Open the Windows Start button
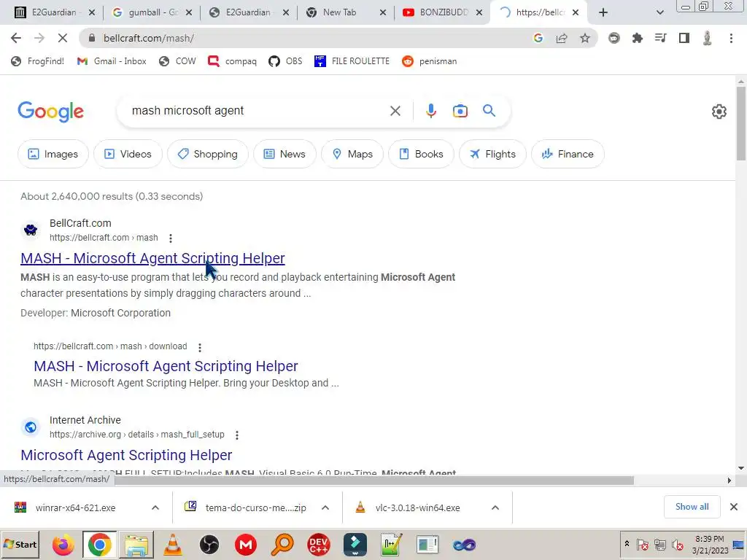Screen dimensions: 747x560 20,545
